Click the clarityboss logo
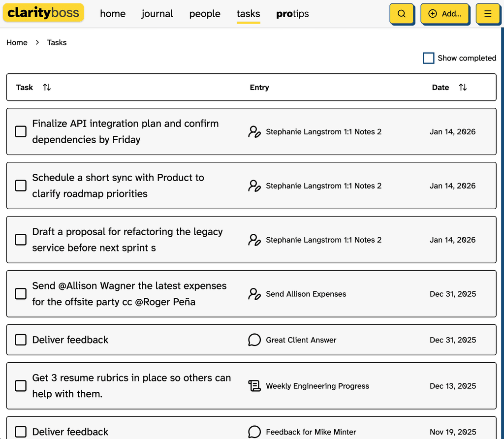Image resolution: width=504 pixels, height=439 pixels. pyautogui.click(x=43, y=13)
